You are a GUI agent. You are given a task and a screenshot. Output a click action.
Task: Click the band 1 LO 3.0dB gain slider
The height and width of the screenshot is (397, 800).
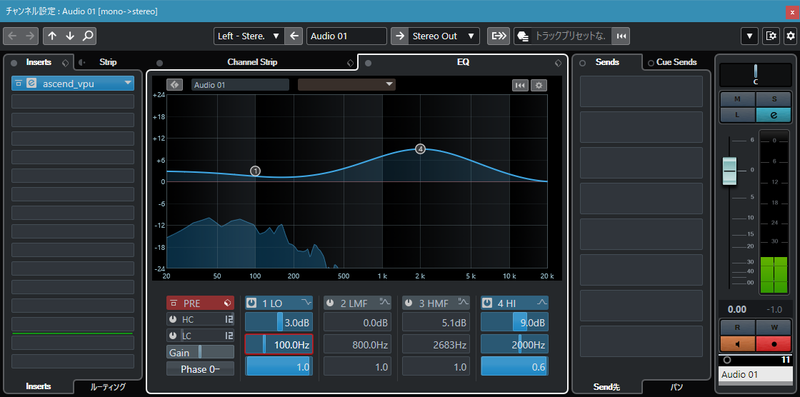(279, 322)
